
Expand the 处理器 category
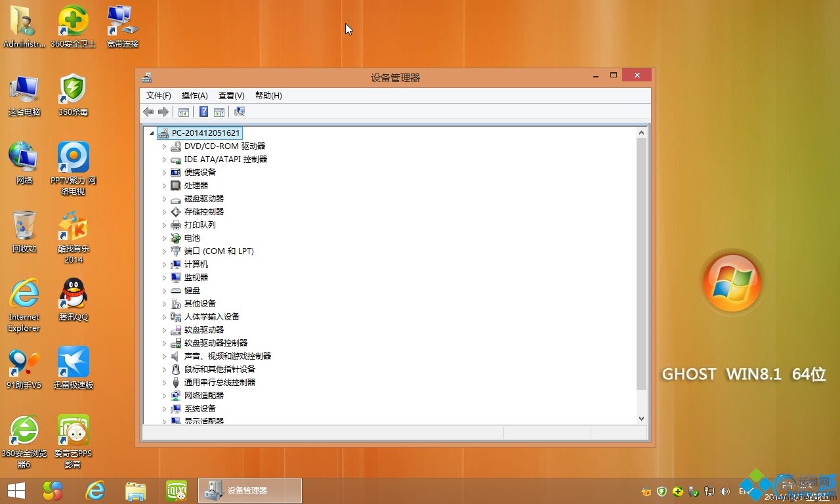coord(165,186)
